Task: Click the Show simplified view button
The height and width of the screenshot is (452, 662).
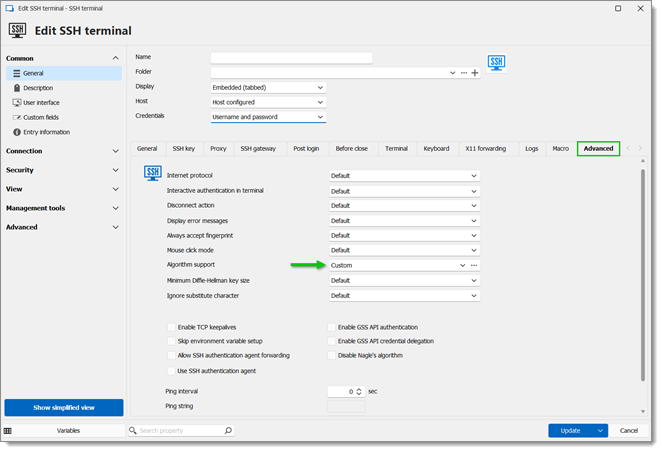Action: [64, 408]
